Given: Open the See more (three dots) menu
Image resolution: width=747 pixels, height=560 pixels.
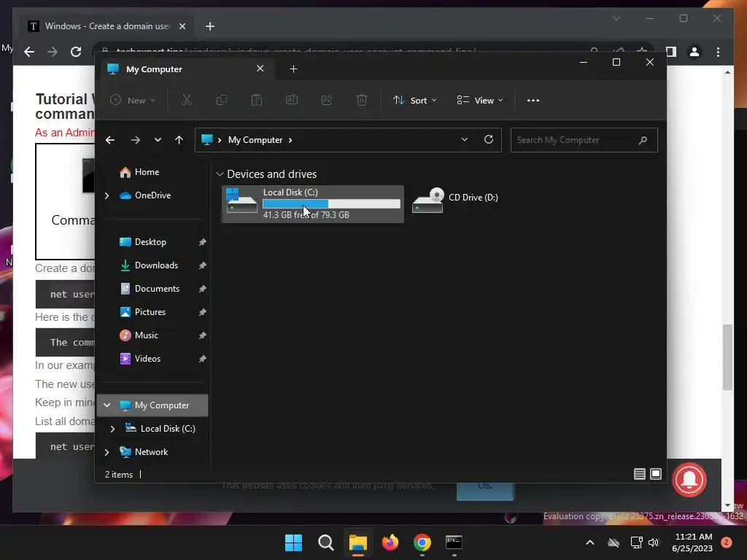Looking at the screenshot, I should pyautogui.click(x=533, y=101).
